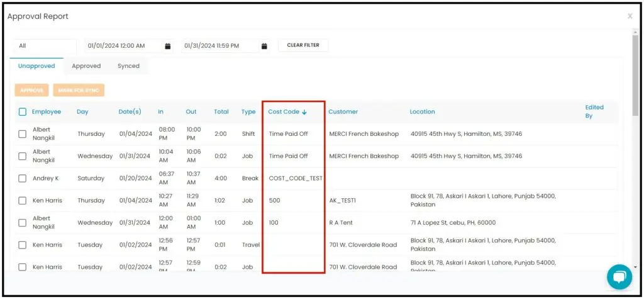Click the 71 A Lopez St, cebu location
644x299 pixels.
coord(453,223)
